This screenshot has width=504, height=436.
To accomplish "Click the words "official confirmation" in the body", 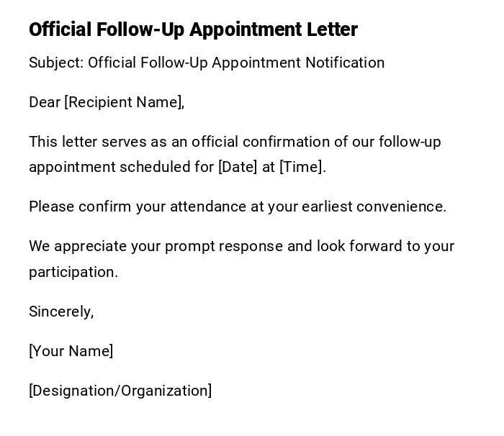I will (x=270, y=142).
